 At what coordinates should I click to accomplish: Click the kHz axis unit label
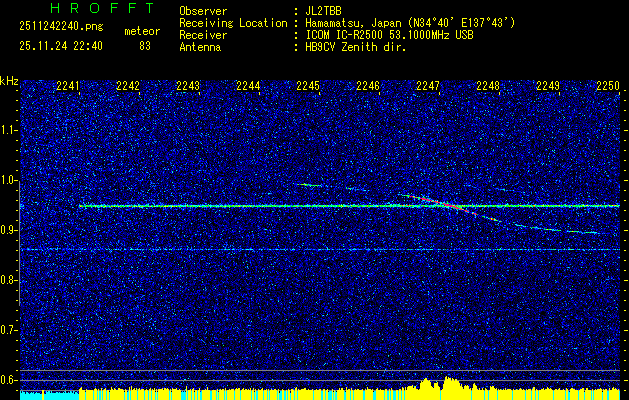click(x=9, y=80)
